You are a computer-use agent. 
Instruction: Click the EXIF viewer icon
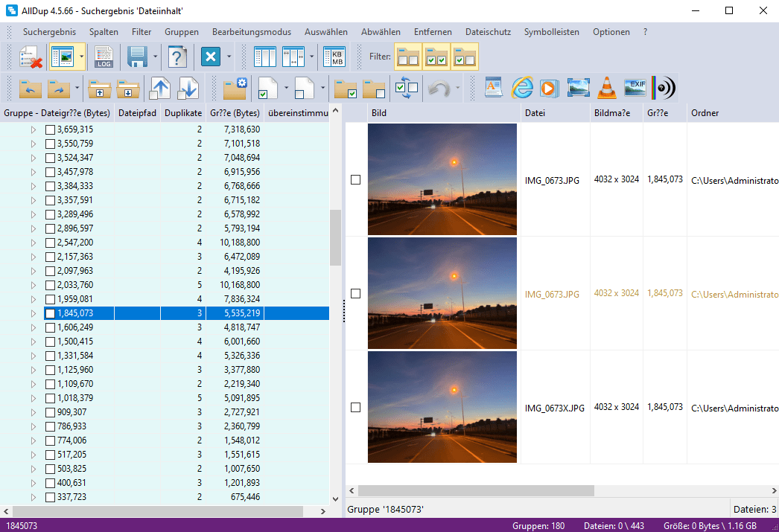[x=635, y=88]
